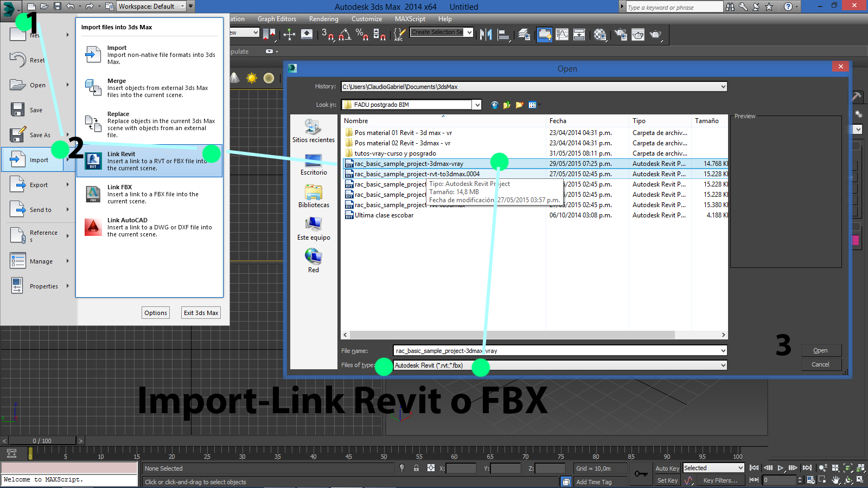Click the Key Filters button
Image resolution: width=868 pixels, height=488 pixels.
pyautogui.click(x=720, y=480)
